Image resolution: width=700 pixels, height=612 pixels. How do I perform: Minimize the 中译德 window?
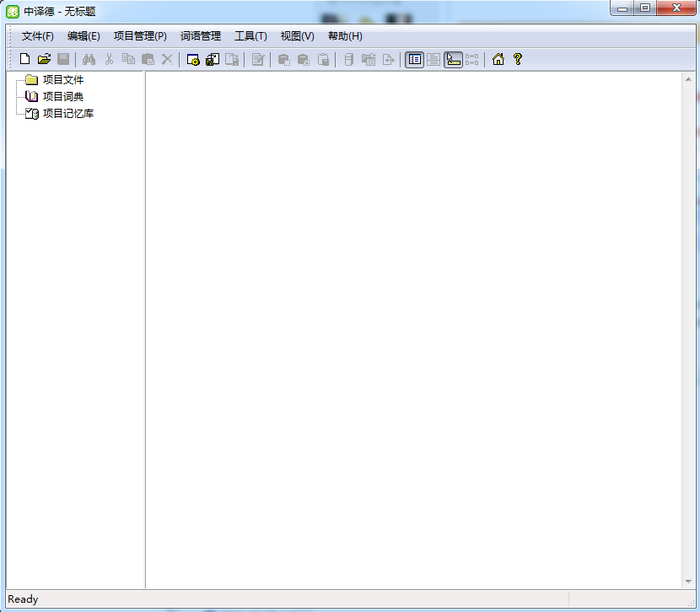pyautogui.click(x=622, y=8)
